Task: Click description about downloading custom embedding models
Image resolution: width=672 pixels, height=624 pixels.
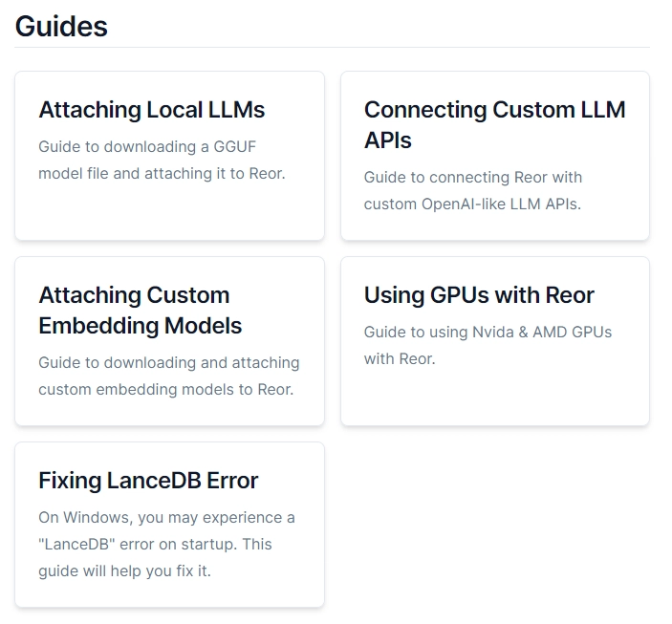Action: point(168,376)
